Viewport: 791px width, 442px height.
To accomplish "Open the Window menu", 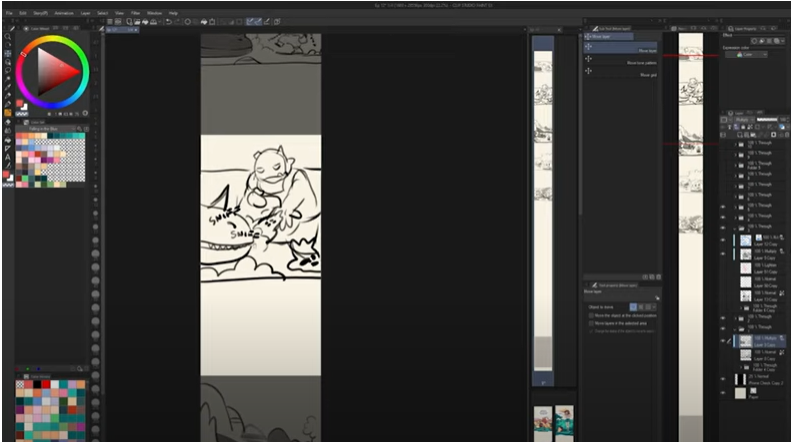I will pyautogui.click(x=154, y=13).
